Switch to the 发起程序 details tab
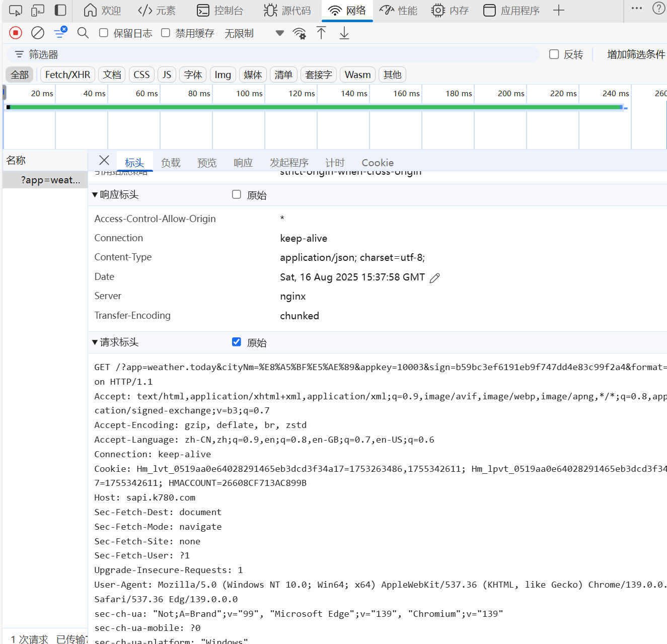The image size is (667, 644). point(289,162)
